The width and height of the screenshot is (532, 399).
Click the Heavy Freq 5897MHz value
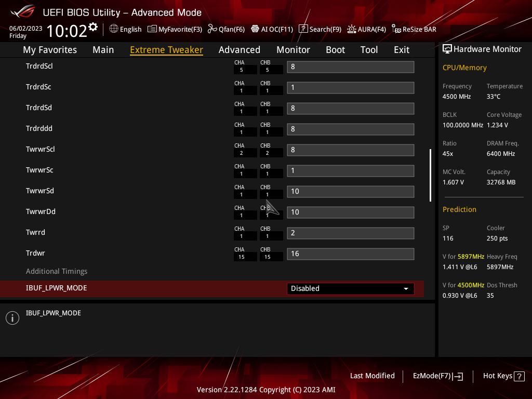point(500,267)
